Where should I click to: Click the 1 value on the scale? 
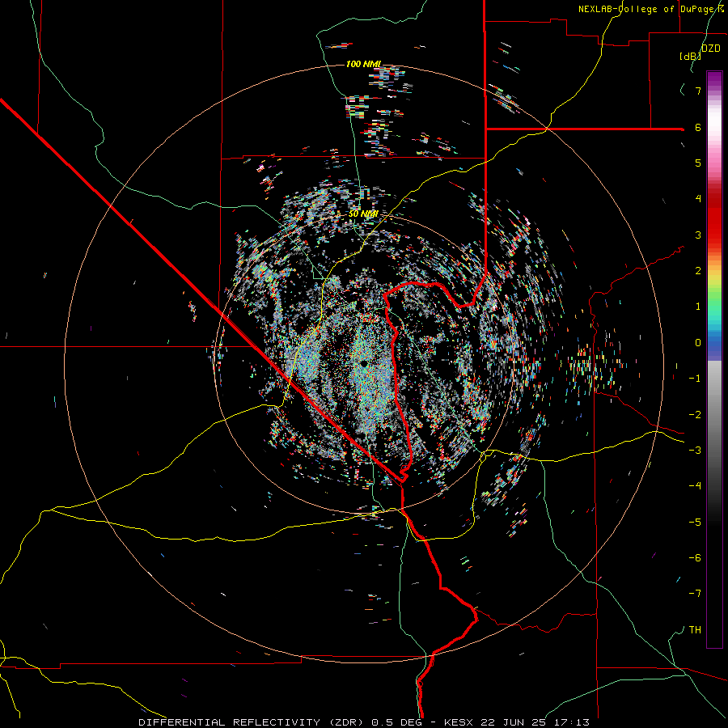[698, 307]
